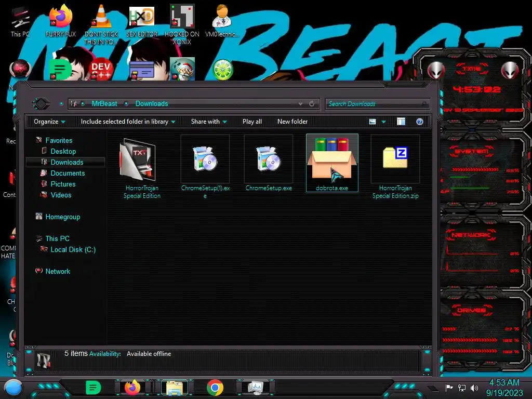Open Documents in the navigation pane
The image size is (532, 399).
tap(68, 173)
